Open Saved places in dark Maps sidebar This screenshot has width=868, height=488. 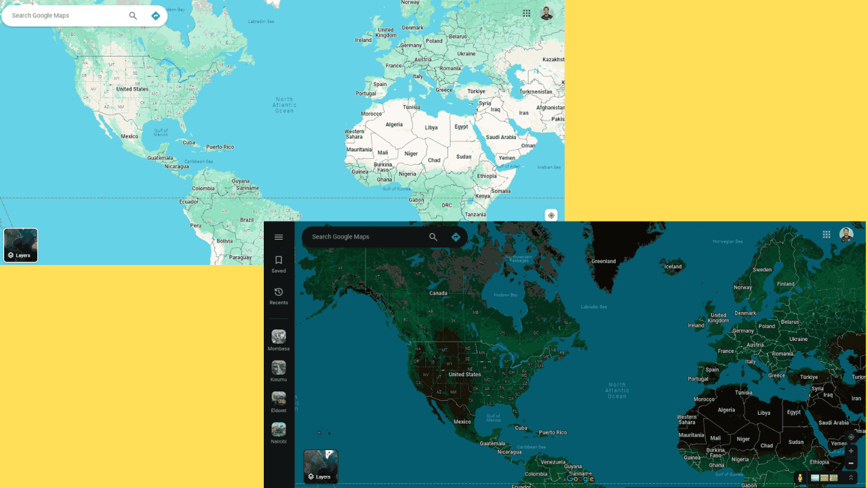pyautogui.click(x=279, y=264)
